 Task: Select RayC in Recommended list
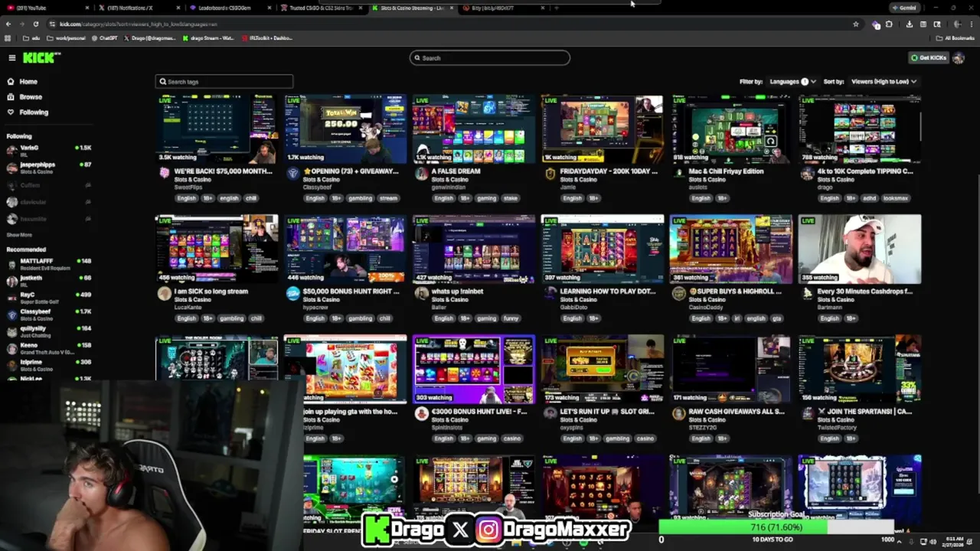(47, 298)
